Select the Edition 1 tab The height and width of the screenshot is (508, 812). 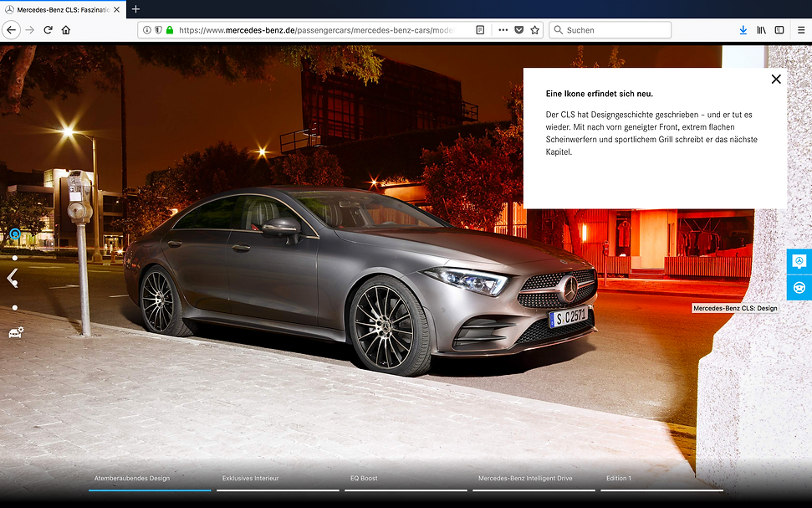point(661,480)
